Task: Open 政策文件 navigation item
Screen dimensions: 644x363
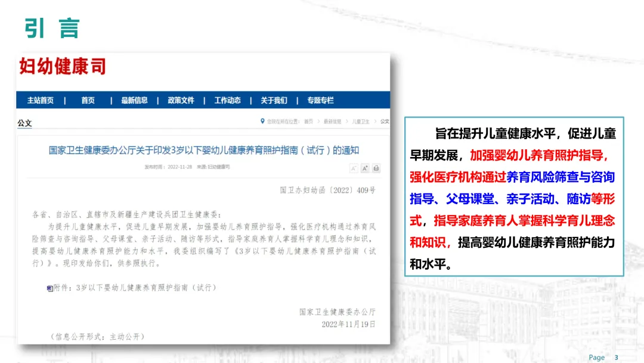Action: coord(181,100)
